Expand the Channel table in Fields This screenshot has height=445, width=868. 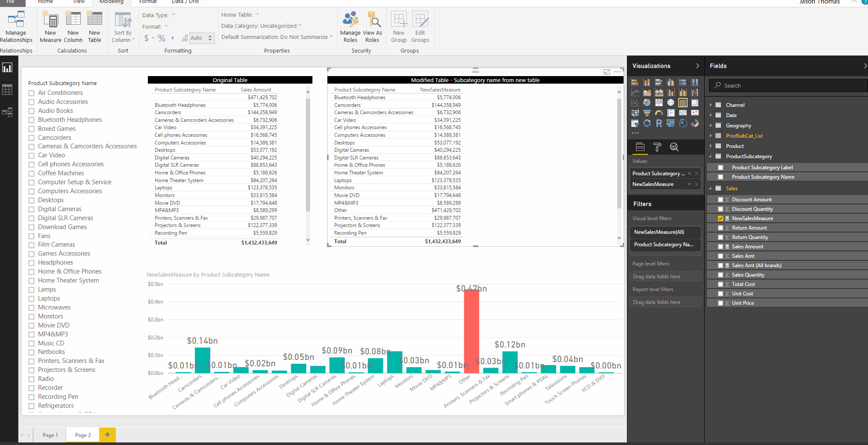tap(711, 105)
